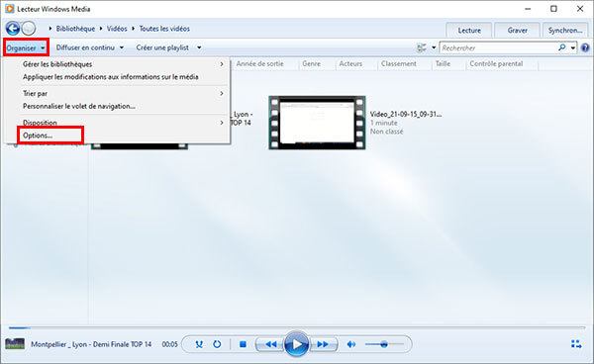Click the Montpellier _ Lyon now-playing title
The height and width of the screenshot is (364, 594).
(91, 344)
